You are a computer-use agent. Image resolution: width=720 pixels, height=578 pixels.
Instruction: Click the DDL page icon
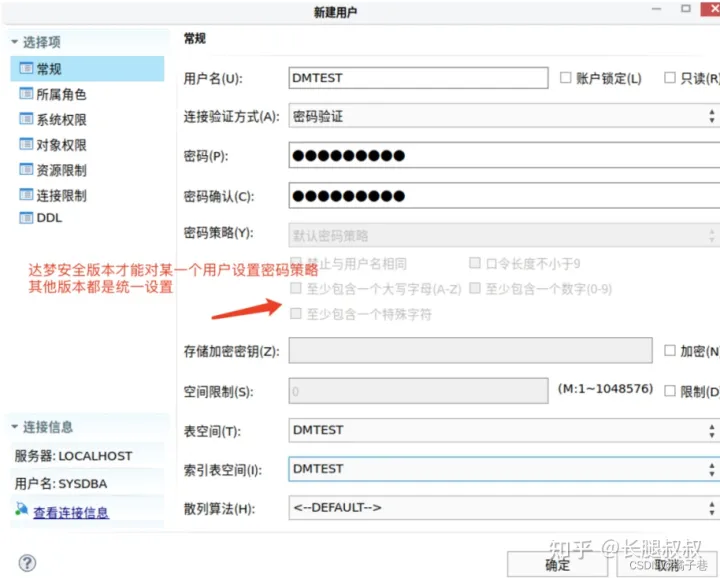pos(26,218)
